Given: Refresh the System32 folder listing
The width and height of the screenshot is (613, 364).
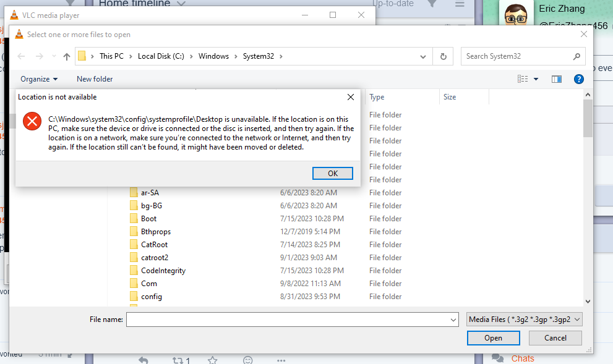Looking at the screenshot, I should tap(443, 56).
